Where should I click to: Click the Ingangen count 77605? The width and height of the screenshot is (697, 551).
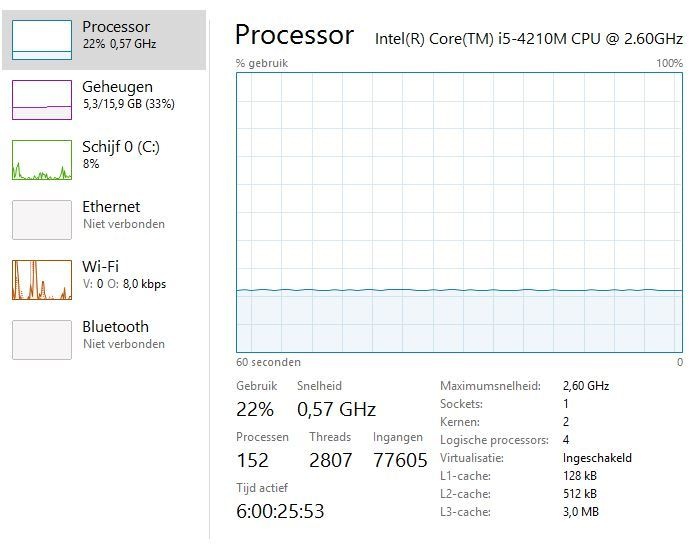(400, 460)
